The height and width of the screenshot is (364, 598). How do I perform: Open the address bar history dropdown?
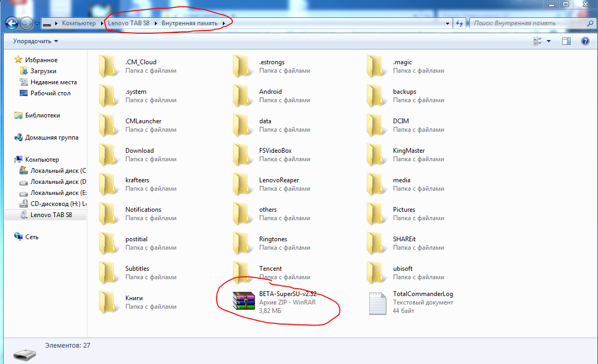[447, 23]
